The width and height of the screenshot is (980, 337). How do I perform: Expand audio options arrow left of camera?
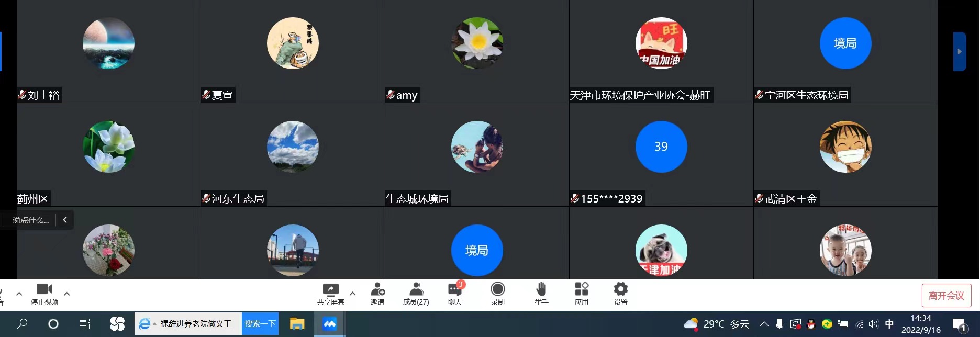(19, 294)
